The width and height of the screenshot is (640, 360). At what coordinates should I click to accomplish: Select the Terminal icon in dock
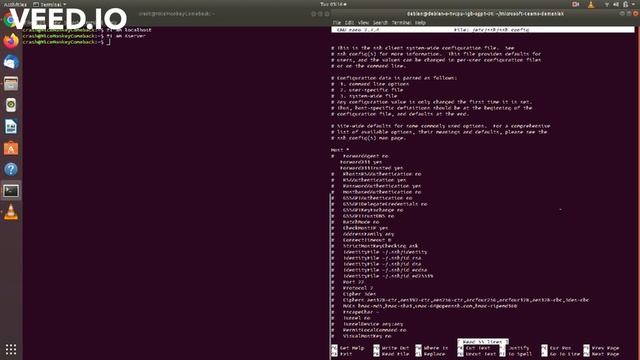11,191
